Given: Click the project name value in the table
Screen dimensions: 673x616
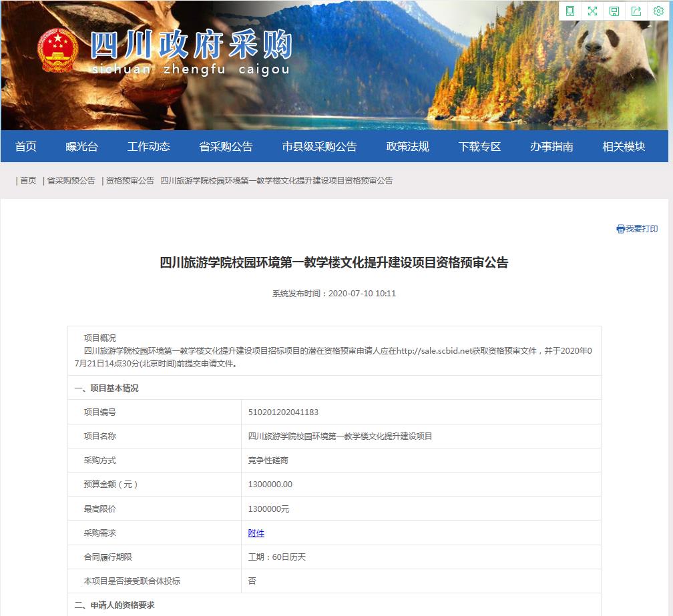Looking at the screenshot, I should pos(340,436).
